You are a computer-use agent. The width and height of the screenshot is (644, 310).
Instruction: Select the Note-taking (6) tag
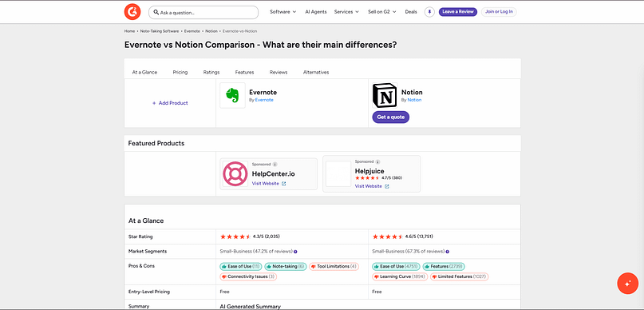[286, 266]
